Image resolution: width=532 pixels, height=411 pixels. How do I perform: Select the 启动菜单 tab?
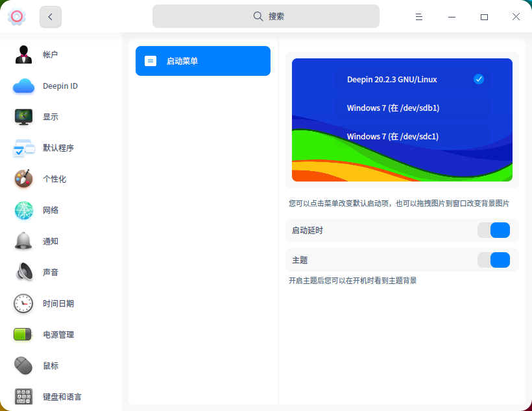[203, 61]
